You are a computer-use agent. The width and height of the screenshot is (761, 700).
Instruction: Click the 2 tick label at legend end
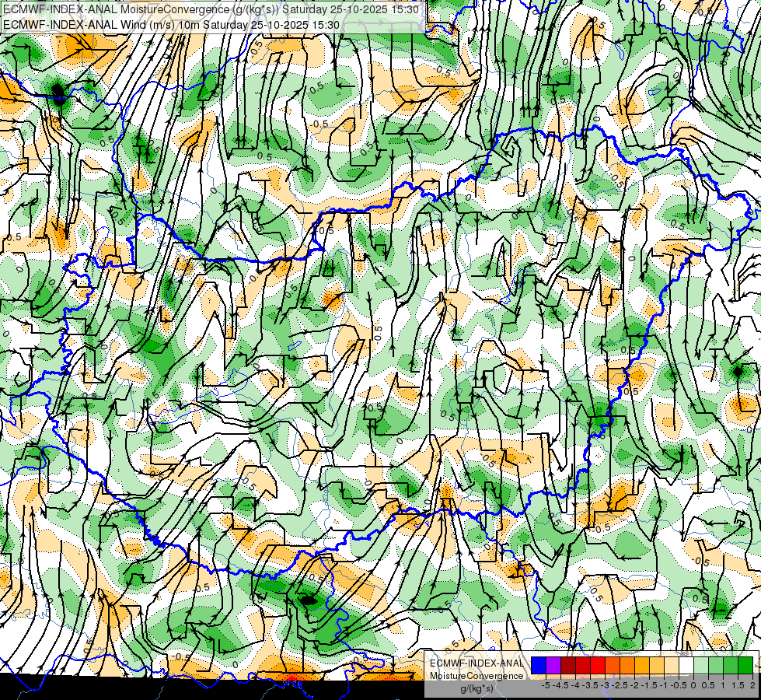pos(752,685)
